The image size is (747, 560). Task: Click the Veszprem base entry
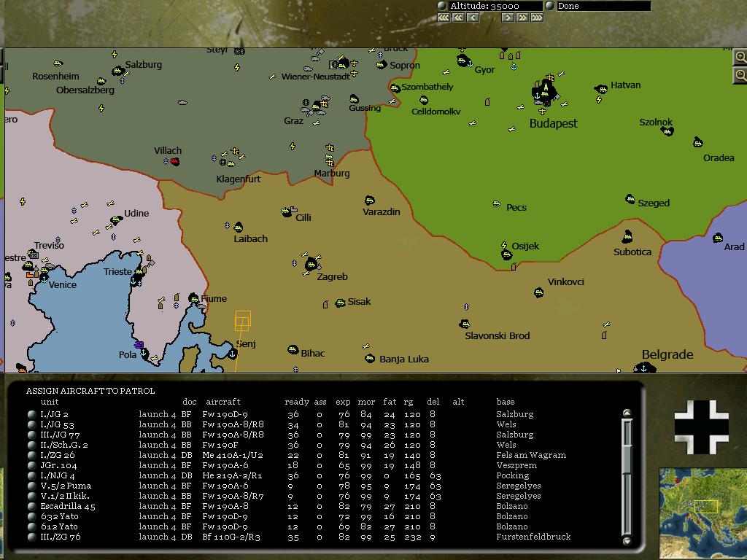(516, 465)
